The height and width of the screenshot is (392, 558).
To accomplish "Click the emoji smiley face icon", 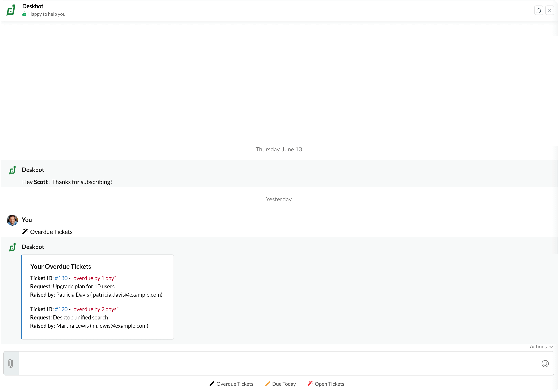I will pos(545,363).
